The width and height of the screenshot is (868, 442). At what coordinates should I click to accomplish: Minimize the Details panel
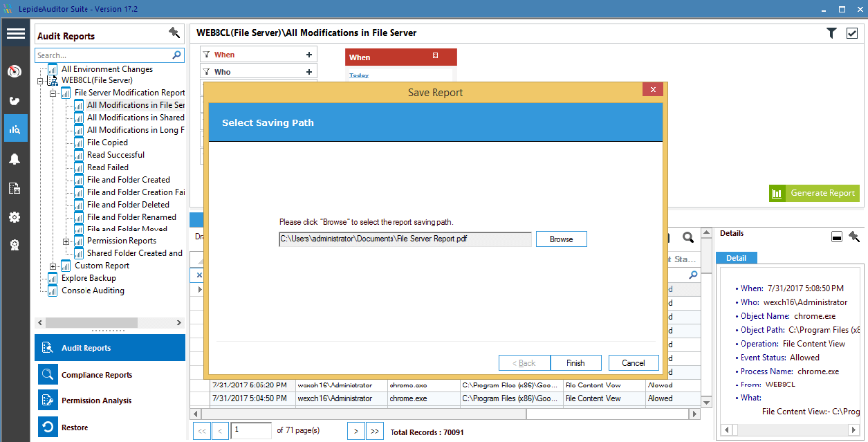836,237
